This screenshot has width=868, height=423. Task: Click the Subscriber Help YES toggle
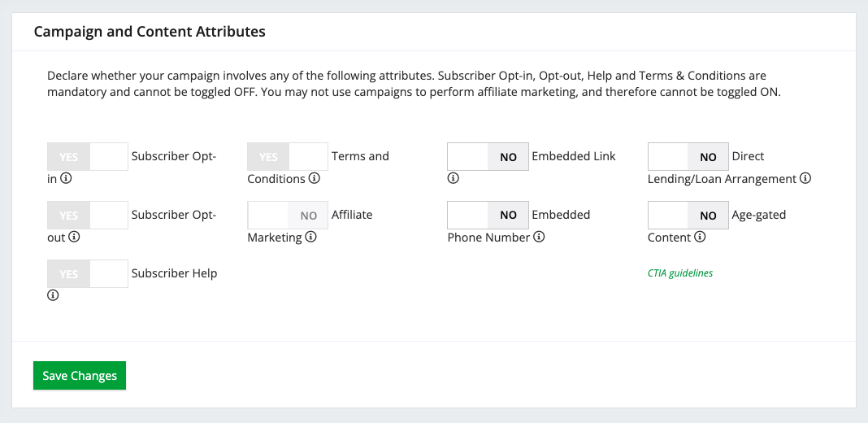click(88, 273)
